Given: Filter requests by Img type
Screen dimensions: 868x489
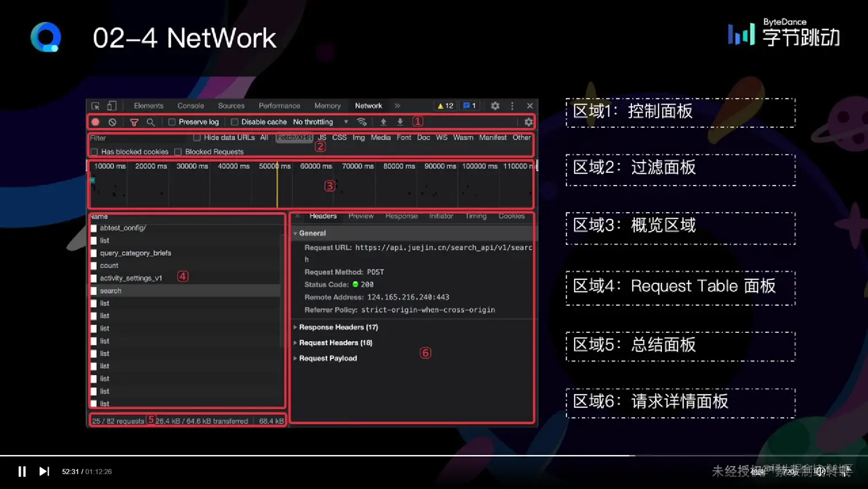Looking at the screenshot, I should pyautogui.click(x=359, y=138).
